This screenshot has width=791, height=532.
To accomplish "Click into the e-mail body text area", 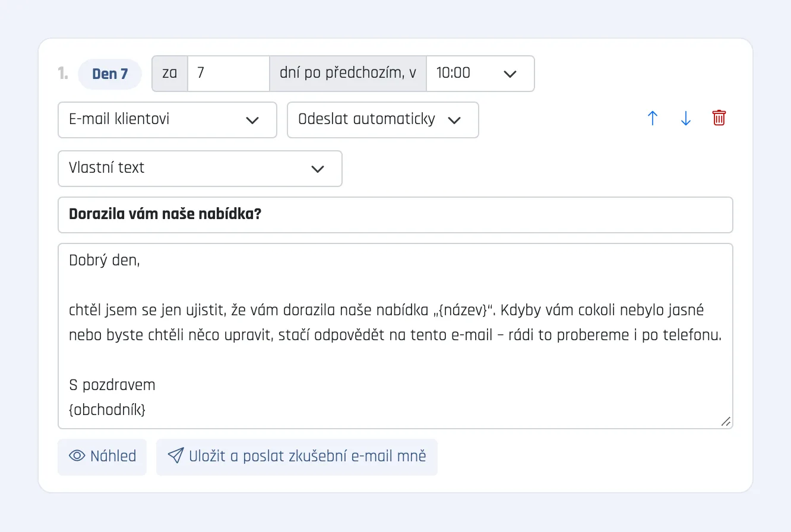I will coord(395,336).
